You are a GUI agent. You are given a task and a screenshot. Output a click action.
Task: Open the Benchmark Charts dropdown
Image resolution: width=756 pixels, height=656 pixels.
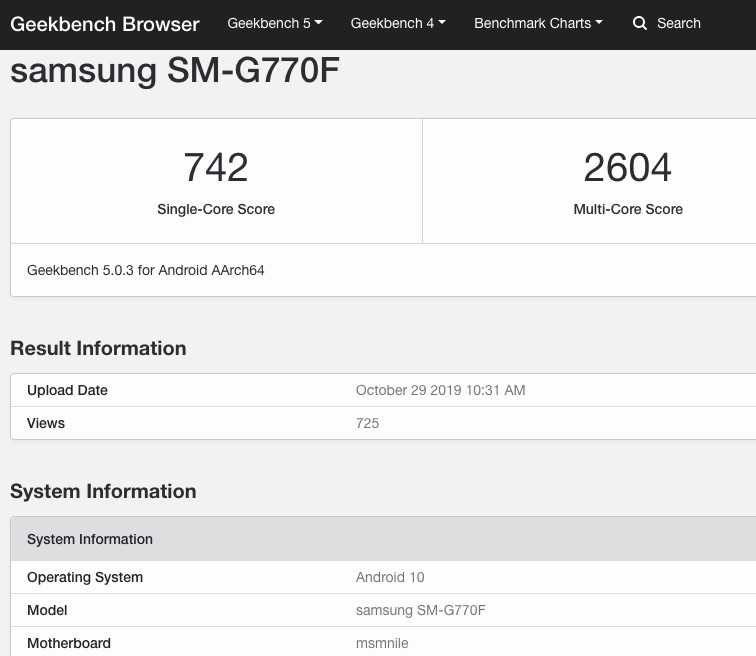tap(538, 23)
